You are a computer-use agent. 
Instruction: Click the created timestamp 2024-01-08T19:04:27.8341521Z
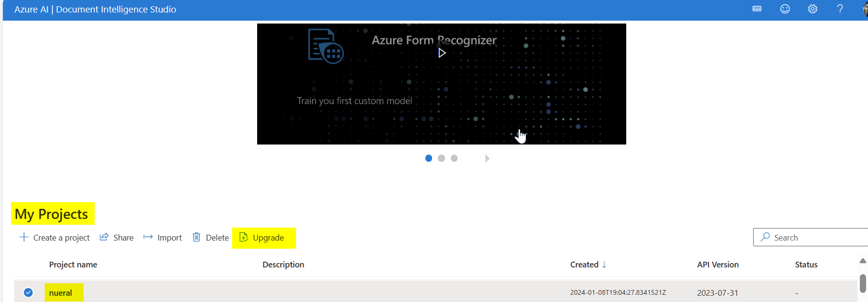(x=618, y=292)
